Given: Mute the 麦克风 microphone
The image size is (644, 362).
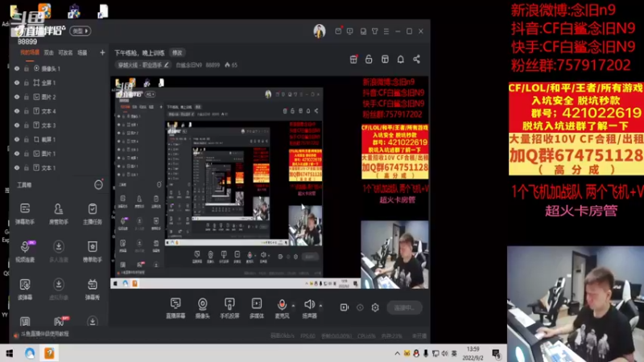Looking at the screenshot, I should [282, 308].
